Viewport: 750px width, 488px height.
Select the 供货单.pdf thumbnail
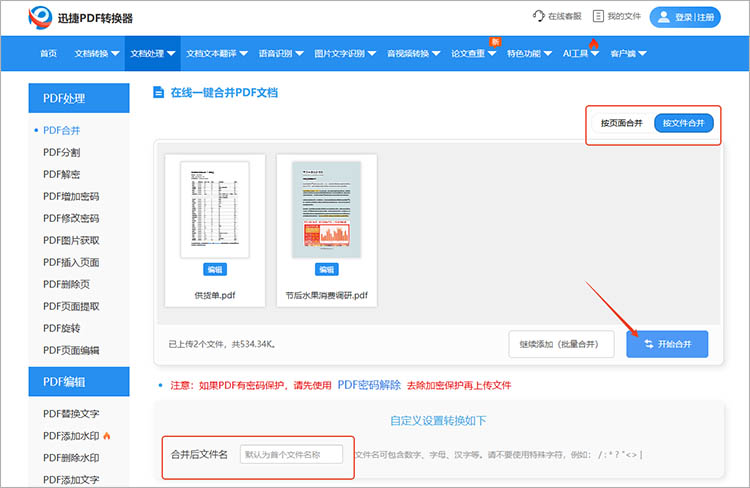tap(215, 210)
